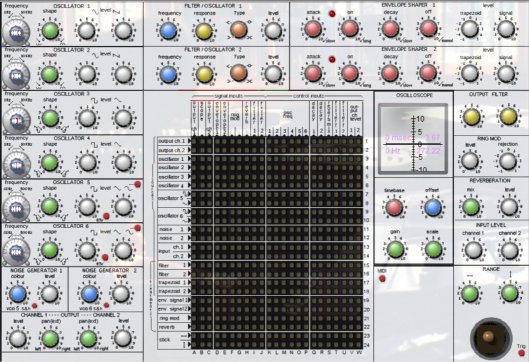529x362 pixels.
Task: Toggle the Envelope Shaper 1 red LED
Action: coord(332,14)
